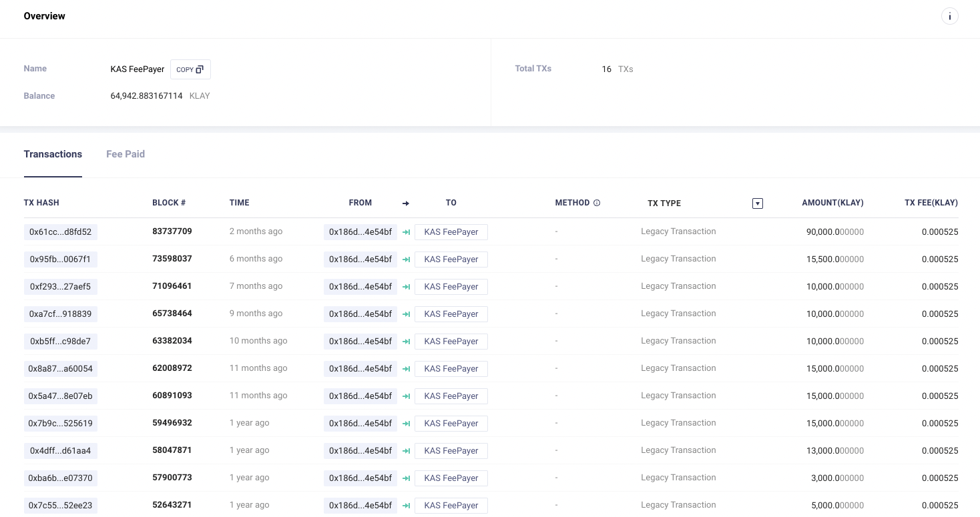Viewport: 980px width, 517px height.
Task: Click KAS FeePayer recipient in row 83737709
Action: (x=451, y=232)
